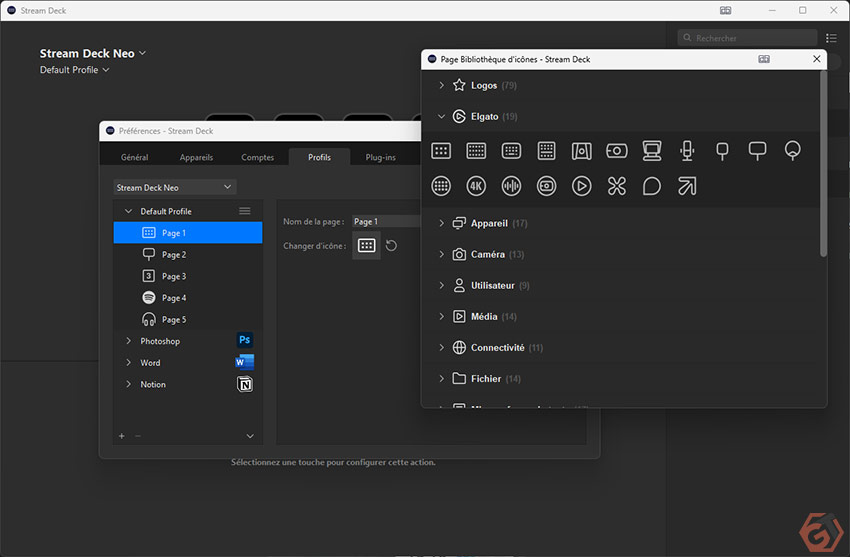Image resolution: width=850 pixels, height=557 pixels.
Task: Expand the Utilisateur icon category
Action: point(441,286)
